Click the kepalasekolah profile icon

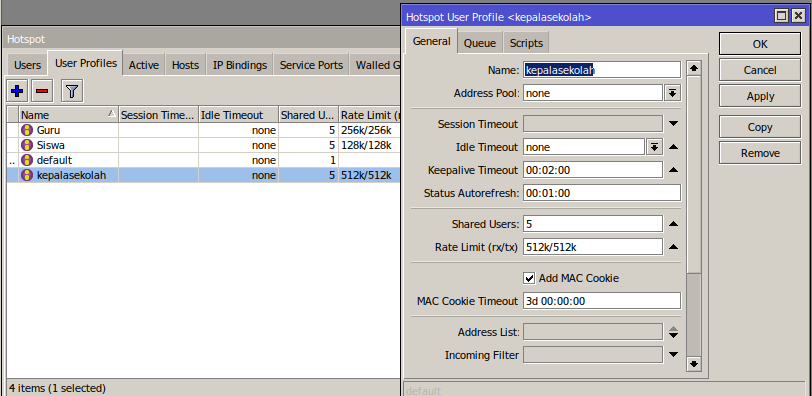pos(26,175)
